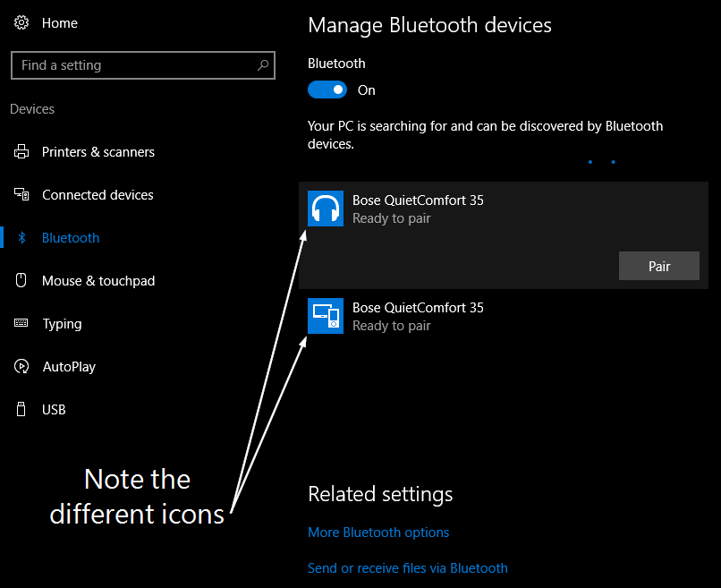The height and width of the screenshot is (588, 721).
Task: Click the second Bose device's screen-sharing icon
Action: click(325, 315)
